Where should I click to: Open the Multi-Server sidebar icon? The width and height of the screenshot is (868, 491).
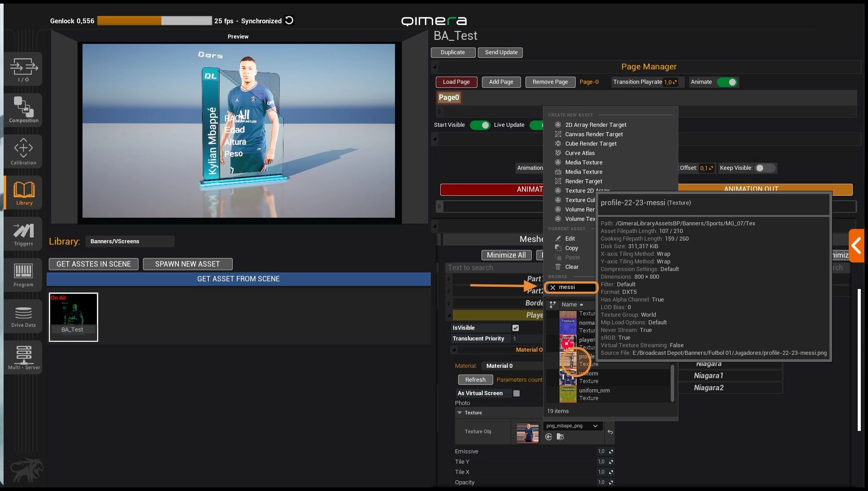(x=23, y=357)
